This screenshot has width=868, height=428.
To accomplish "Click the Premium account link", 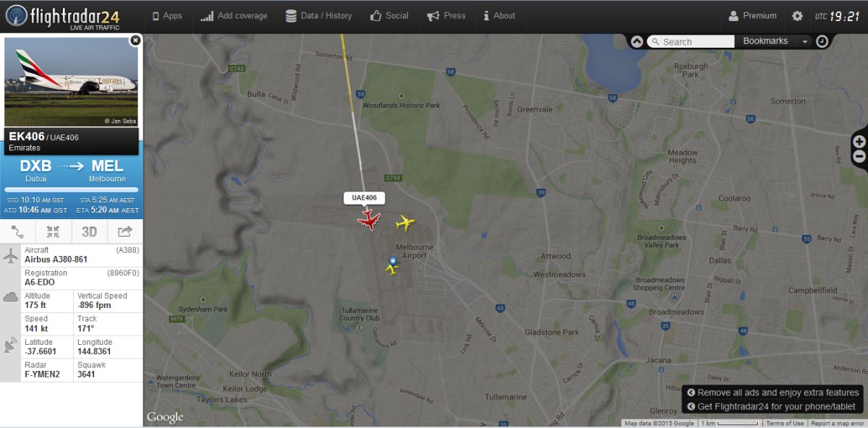I will (752, 16).
